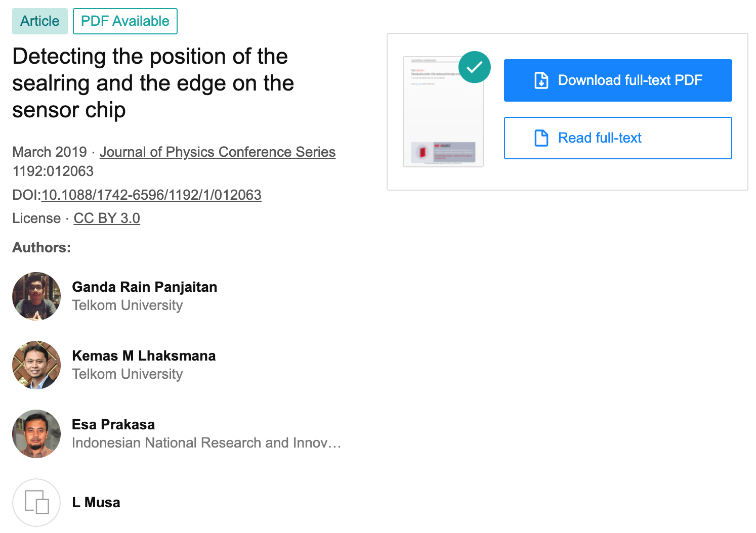Select the PDF Available tag
Image resolution: width=756 pixels, height=533 pixels.
pyautogui.click(x=125, y=21)
